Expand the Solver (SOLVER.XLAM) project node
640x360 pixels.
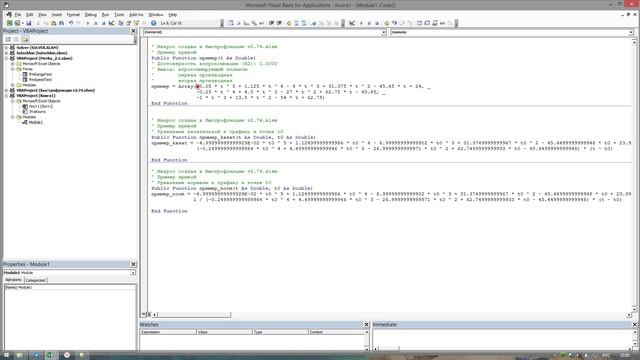(7, 48)
